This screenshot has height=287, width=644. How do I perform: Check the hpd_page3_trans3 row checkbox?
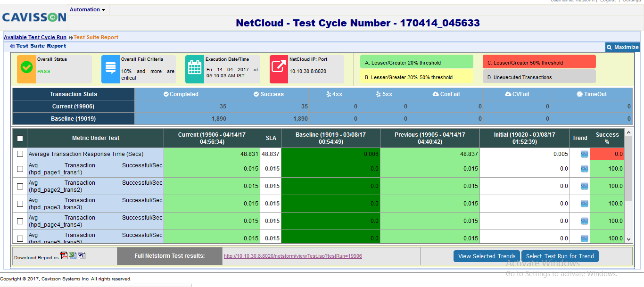20,204
